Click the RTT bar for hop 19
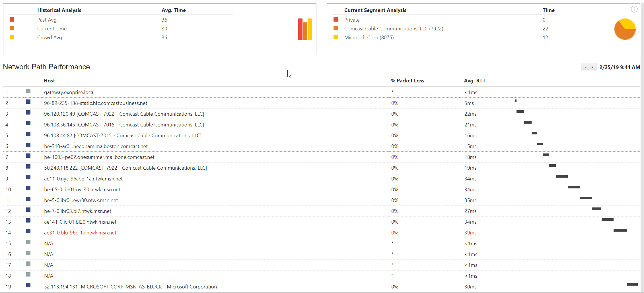The width and height of the screenshot is (644, 293). click(632, 284)
